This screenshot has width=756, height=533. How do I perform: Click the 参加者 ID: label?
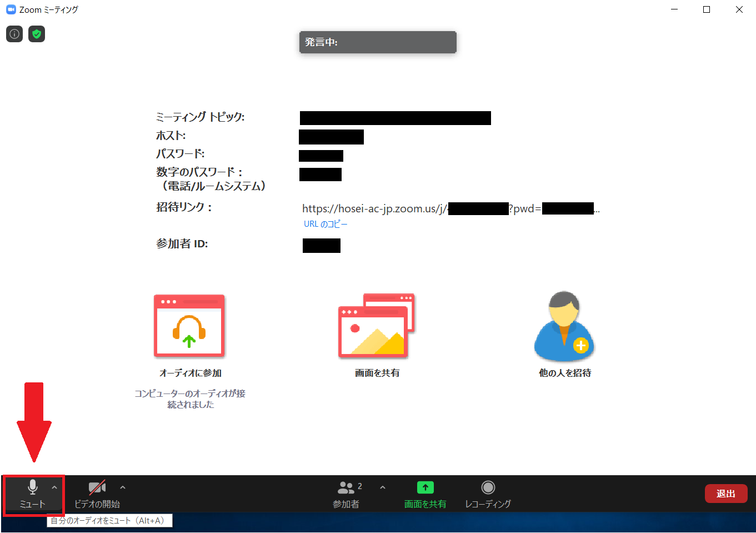pos(182,243)
